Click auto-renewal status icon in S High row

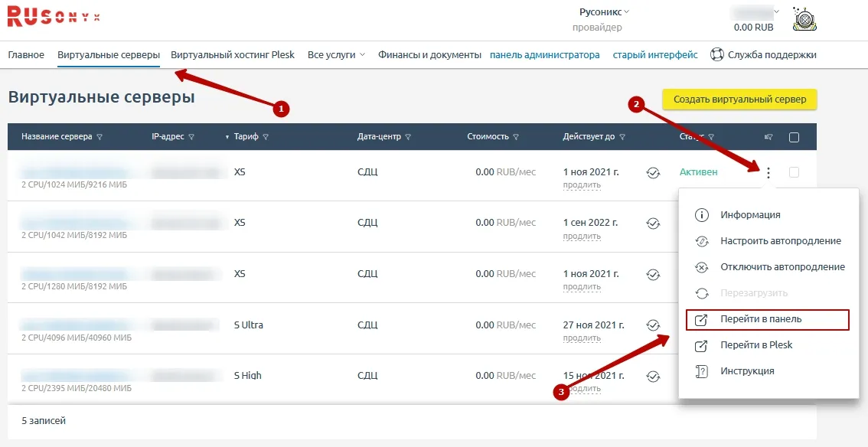(x=653, y=376)
